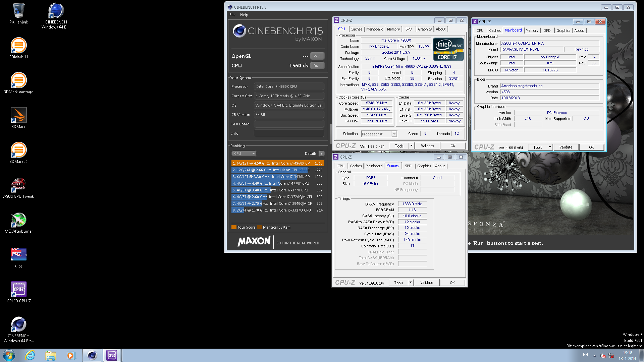Open the About tab in the CPU window
This screenshot has height=362, width=644.
440,29
